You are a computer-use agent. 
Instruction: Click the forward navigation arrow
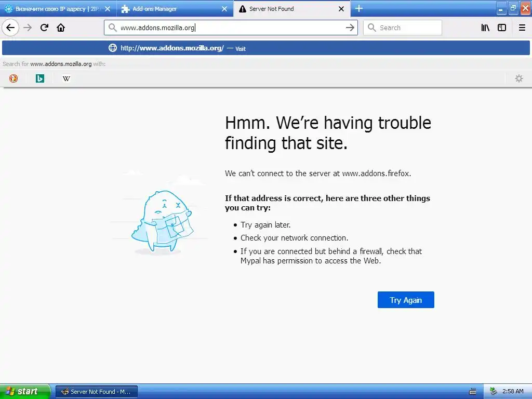click(28, 28)
